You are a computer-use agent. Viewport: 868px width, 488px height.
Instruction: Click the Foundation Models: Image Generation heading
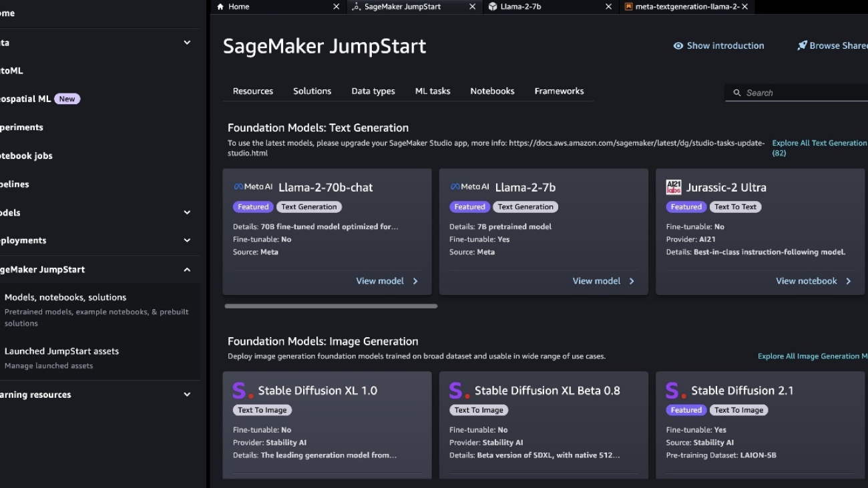323,341
